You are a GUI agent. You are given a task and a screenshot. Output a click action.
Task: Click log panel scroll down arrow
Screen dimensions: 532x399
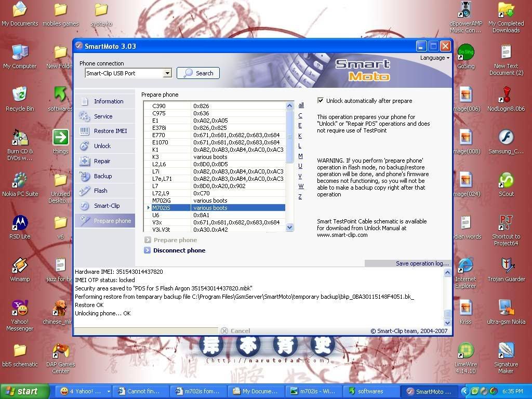[447, 323]
